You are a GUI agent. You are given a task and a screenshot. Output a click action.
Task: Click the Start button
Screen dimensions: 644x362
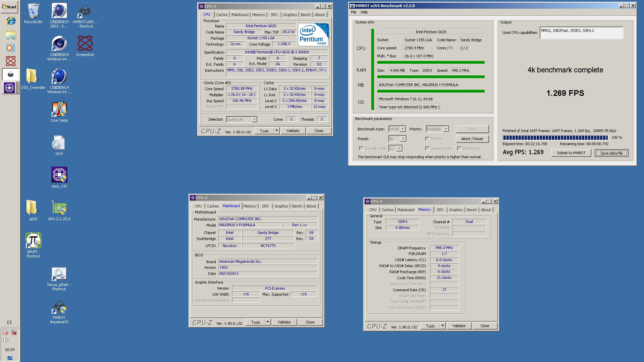point(9,7)
